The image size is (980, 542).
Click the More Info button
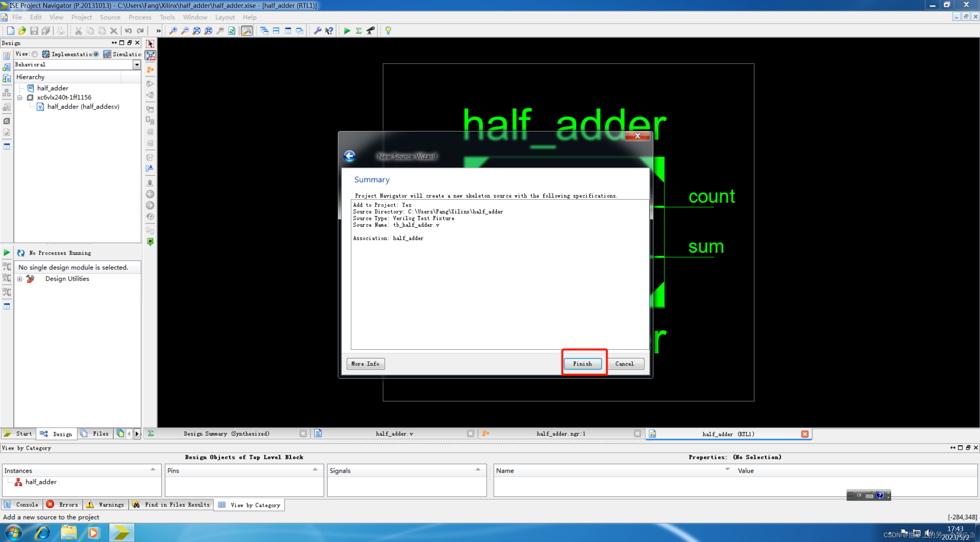coord(365,364)
